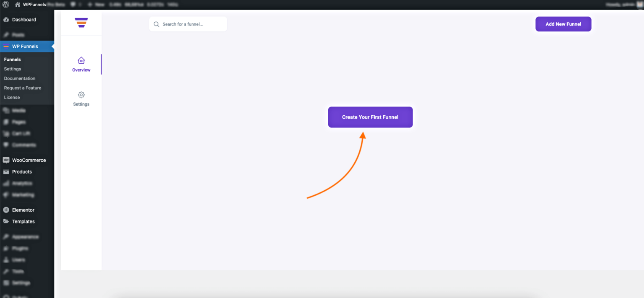644x298 pixels.
Task: Open the Elementor sidebar icon
Action: click(x=6, y=210)
